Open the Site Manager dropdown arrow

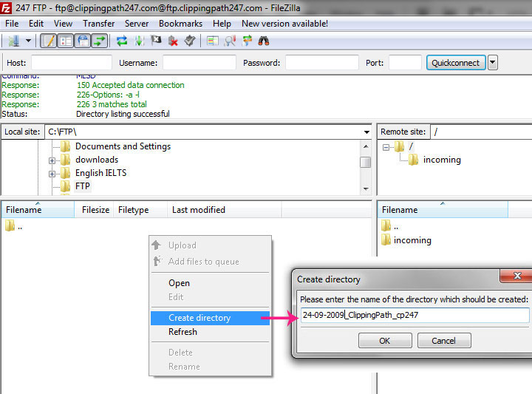[x=29, y=41]
